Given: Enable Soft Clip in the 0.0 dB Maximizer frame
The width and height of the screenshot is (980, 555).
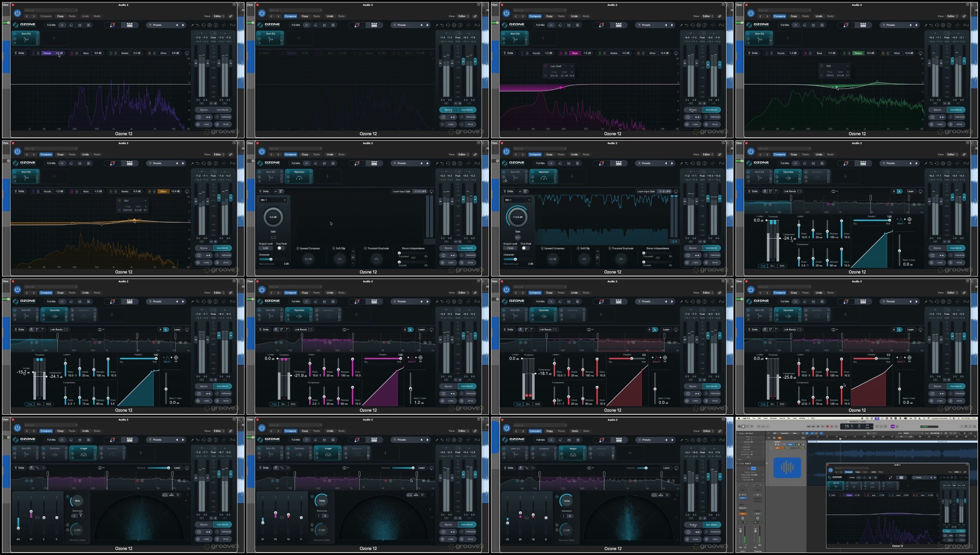Looking at the screenshot, I should [334, 248].
